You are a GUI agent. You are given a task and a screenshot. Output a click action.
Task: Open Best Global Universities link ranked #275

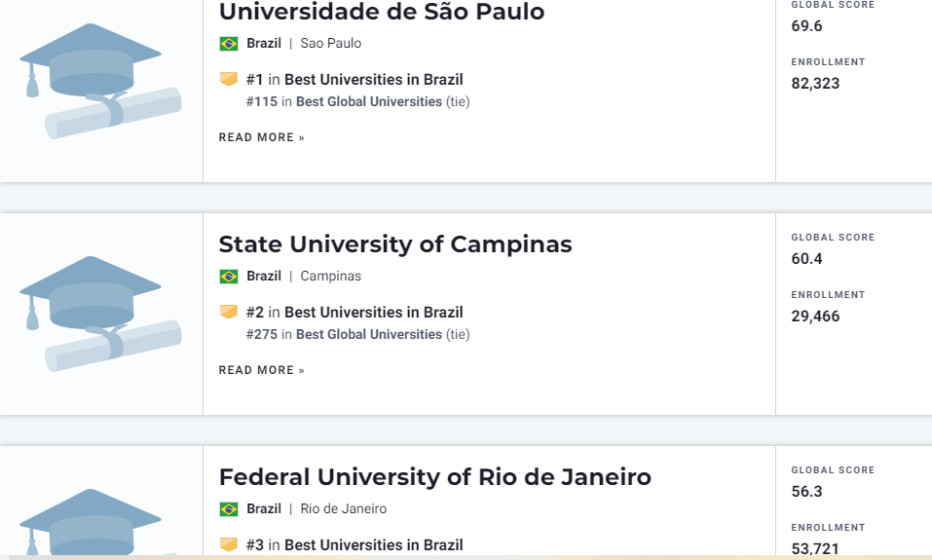tap(369, 335)
